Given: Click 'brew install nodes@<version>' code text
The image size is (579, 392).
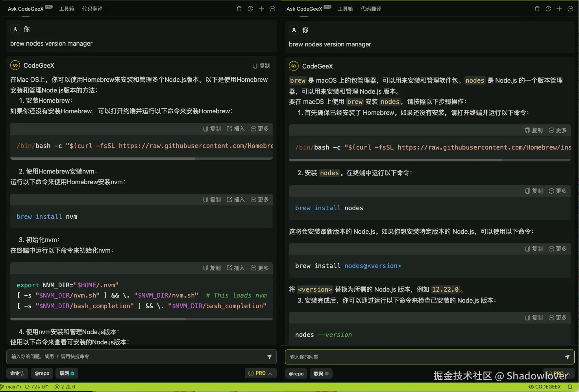Looking at the screenshot, I should point(348,266).
